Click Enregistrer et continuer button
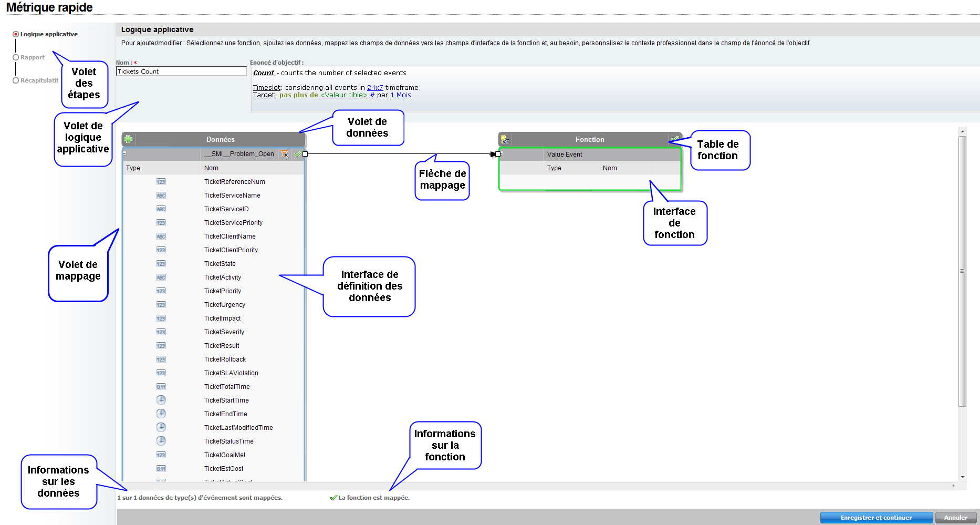980x525 pixels. (876, 518)
